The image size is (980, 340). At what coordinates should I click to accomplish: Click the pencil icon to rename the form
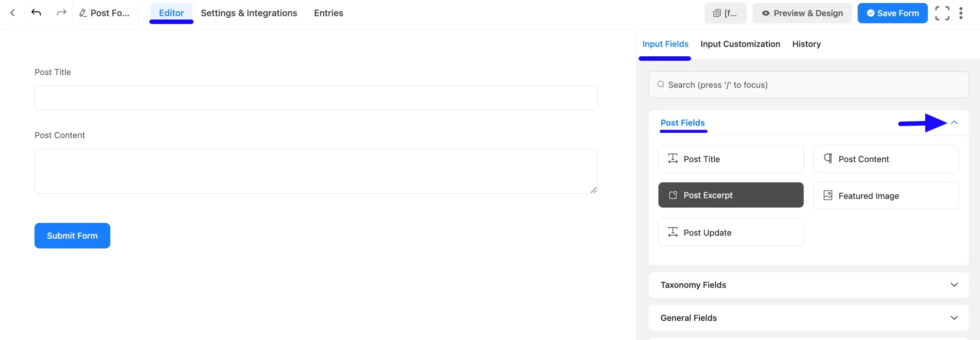tap(83, 13)
